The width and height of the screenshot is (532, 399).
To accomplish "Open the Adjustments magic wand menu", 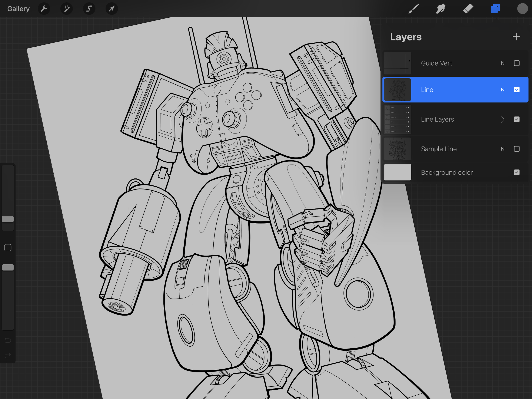I will [67, 9].
